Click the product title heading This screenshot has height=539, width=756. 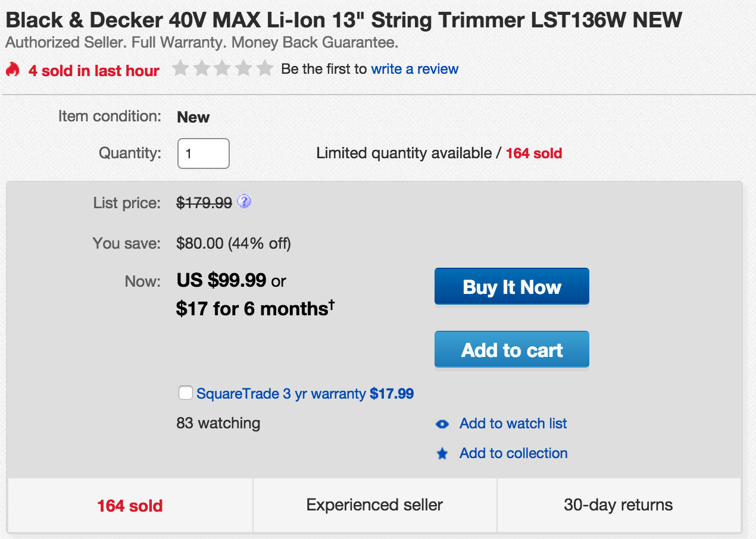pos(343,20)
